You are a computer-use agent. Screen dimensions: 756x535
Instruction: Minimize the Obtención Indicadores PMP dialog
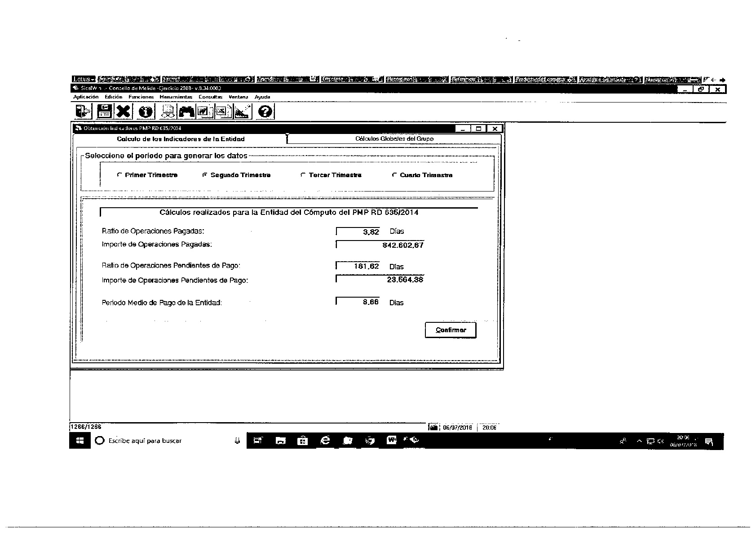[463, 129]
